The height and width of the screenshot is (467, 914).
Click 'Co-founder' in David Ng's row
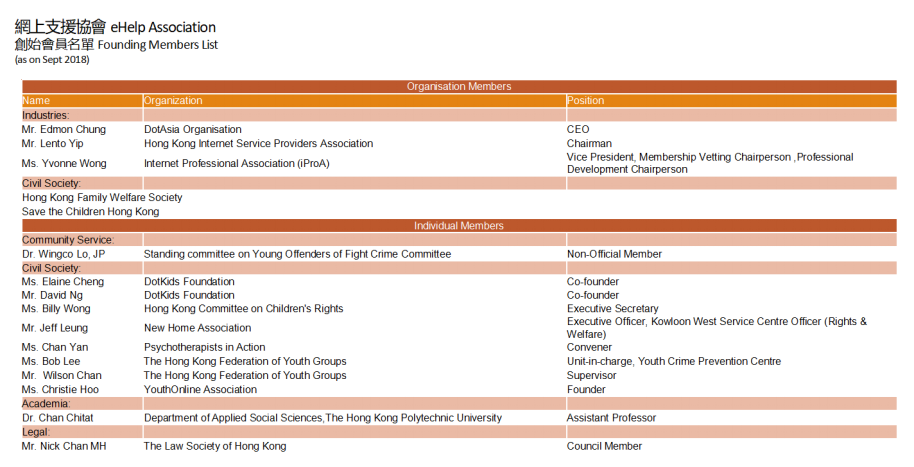click(593, 296)
